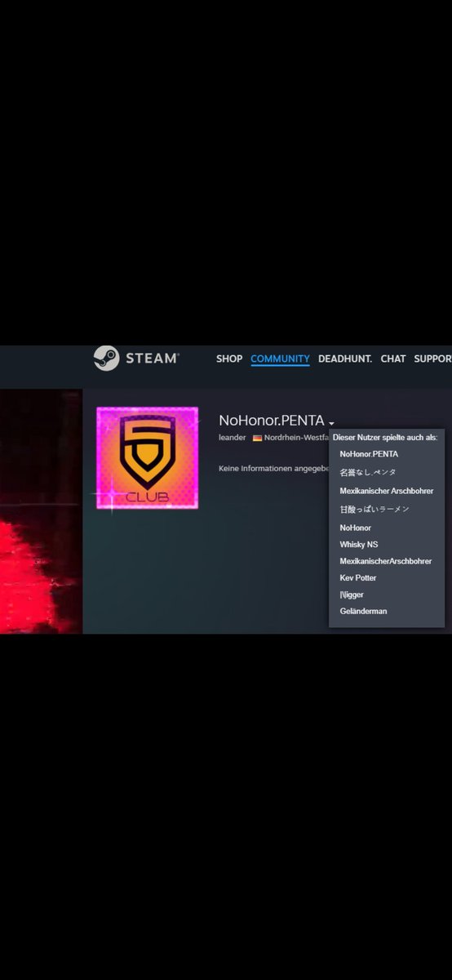452x980 pixels.
Task: Select alias 'Mexikanischer Arschbohrer' with space
Action: click(387, 492)
